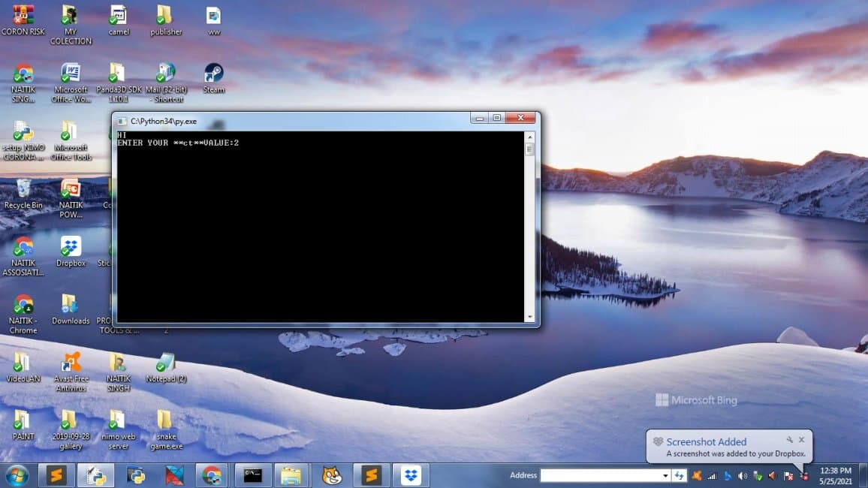The image size is (868, 488).
Task: Launch snake game.exe from the desktop
Action: tap(165, 430)
